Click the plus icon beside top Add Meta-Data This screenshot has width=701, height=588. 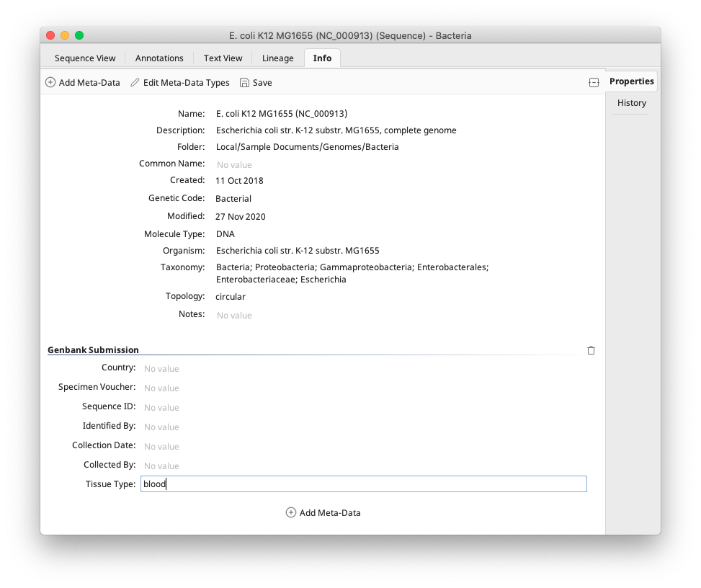[x=50, y=82]
